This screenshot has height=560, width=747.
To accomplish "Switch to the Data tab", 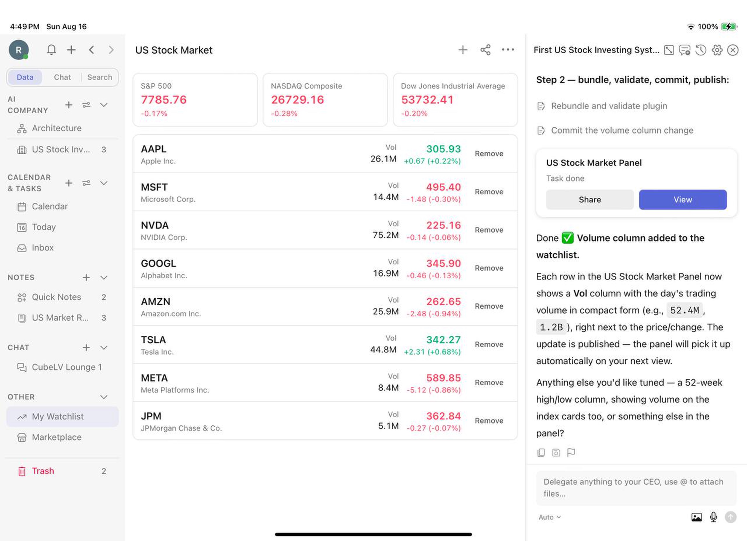I will click(25, 77).
